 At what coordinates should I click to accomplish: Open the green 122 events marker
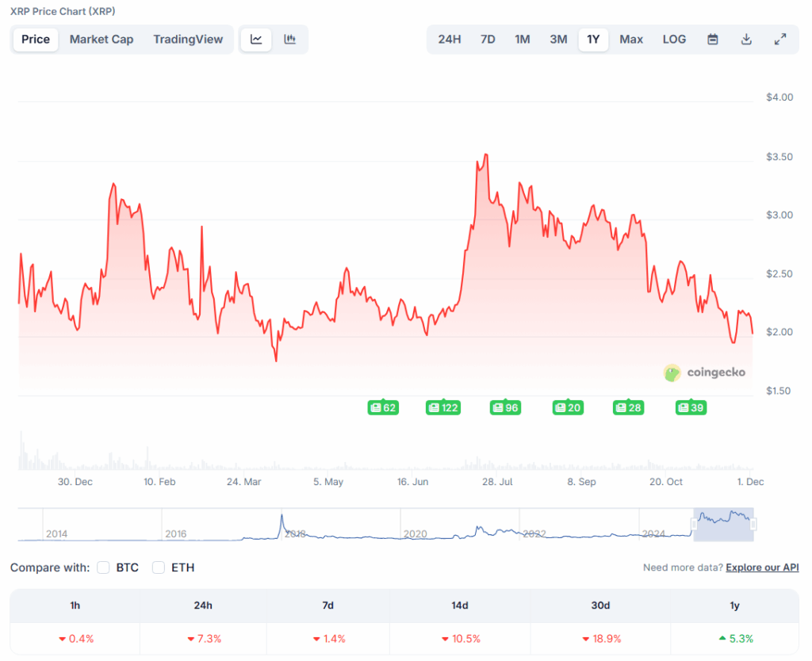443,407
